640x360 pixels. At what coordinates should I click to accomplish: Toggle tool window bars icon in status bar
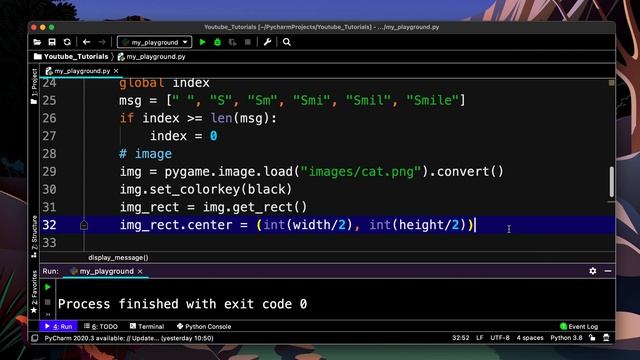click(35, 338)
